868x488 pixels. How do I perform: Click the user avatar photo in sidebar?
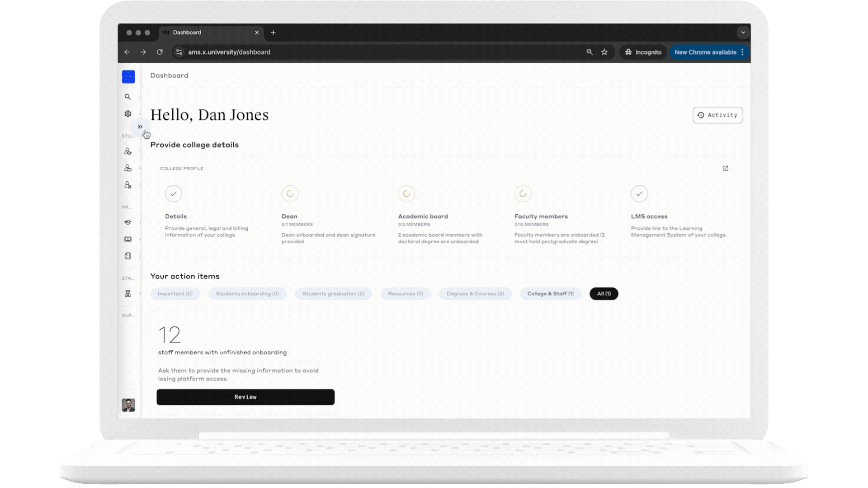click(128, 405)
